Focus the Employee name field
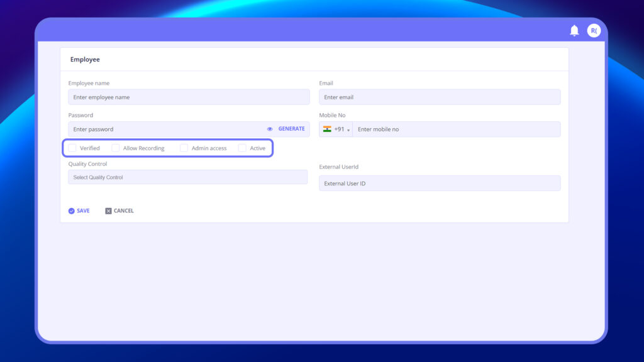Image resolution: width=644 pixels, height=362 pixels. (x=189, y=97)
